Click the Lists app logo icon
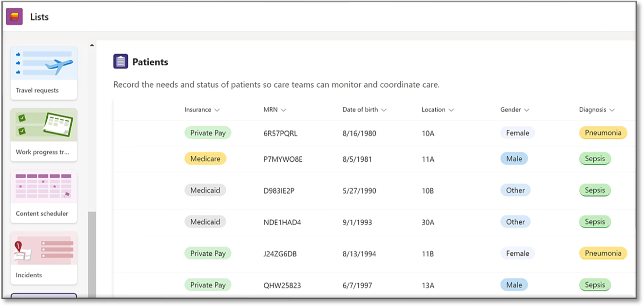The width and height of the screenshot is (644, 306). click(15, 17)
